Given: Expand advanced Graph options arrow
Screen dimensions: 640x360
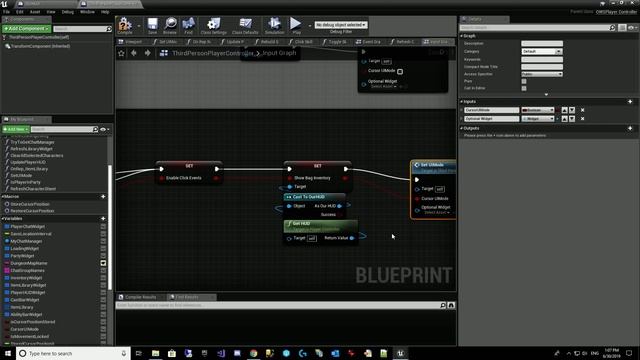Looking at the screenshot, I should 546,95.
